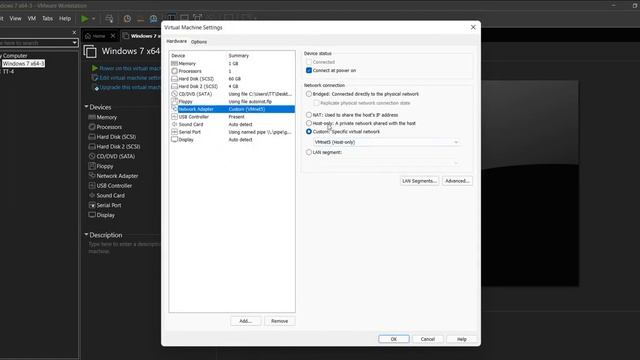640x360 pixels.
Task: Close the library panel with its X
Action: point(74,32)
